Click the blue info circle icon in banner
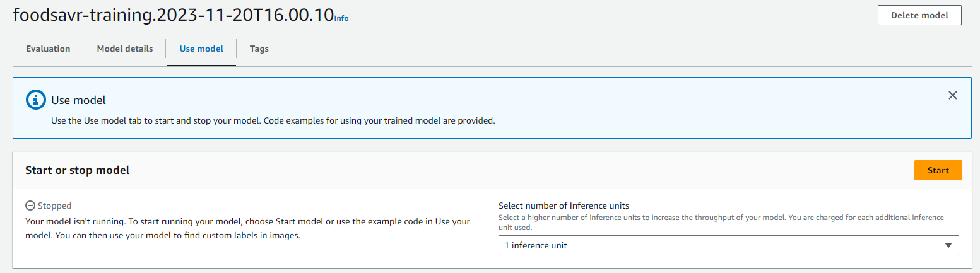 point(36,100)
